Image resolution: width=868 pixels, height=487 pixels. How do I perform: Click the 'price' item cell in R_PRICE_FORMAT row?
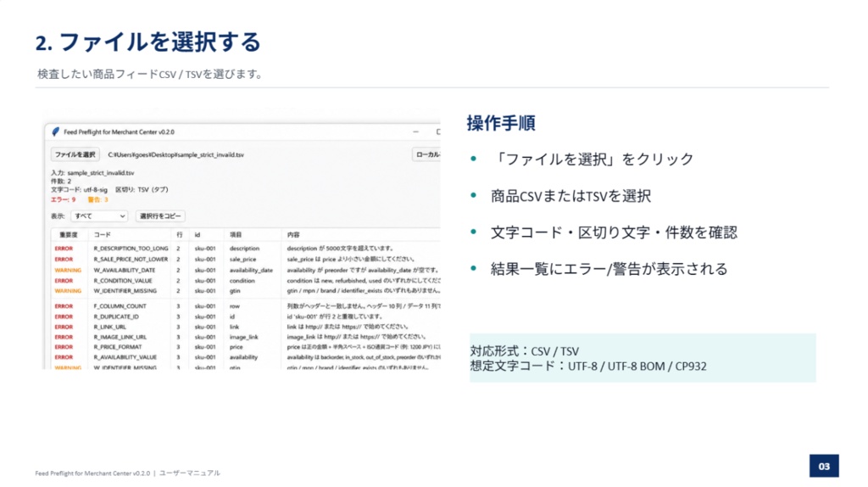236,347
